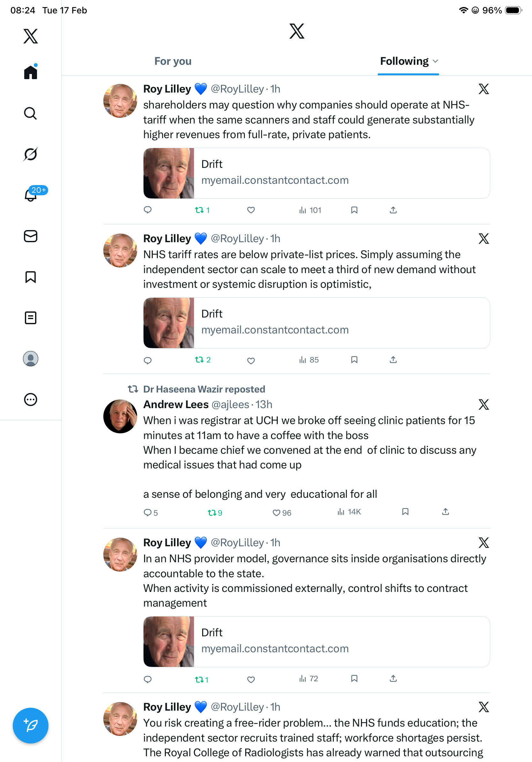Expand the Following tab chevron

[435, 61]
